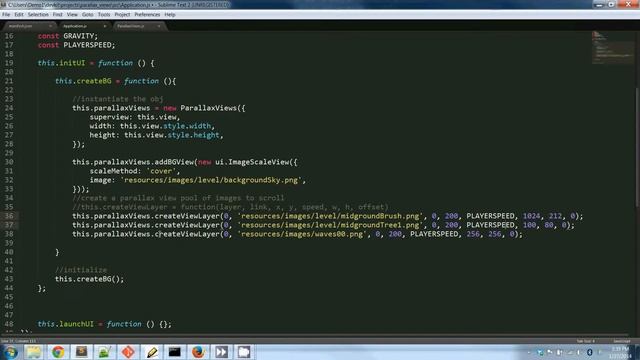The width and height of the screenshot is (640, 360).
Task: Click 'addBGView' on line 30
Action: (173, 162)
